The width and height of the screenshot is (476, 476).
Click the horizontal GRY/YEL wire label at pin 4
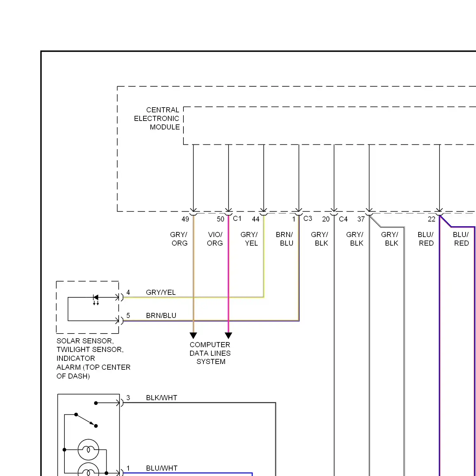tap(161, 292)
